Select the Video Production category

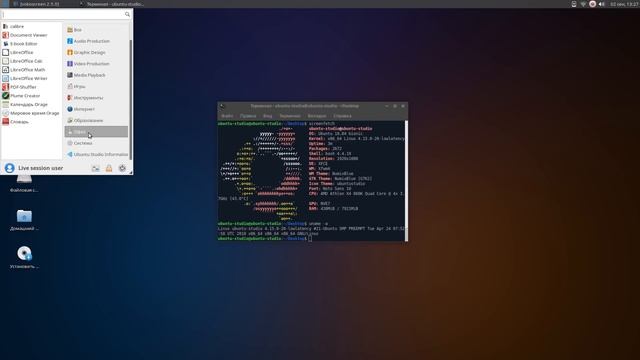[96, 64]
